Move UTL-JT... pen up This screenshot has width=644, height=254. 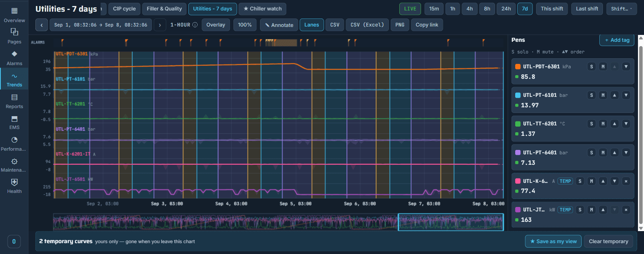[x=603, y=210]
